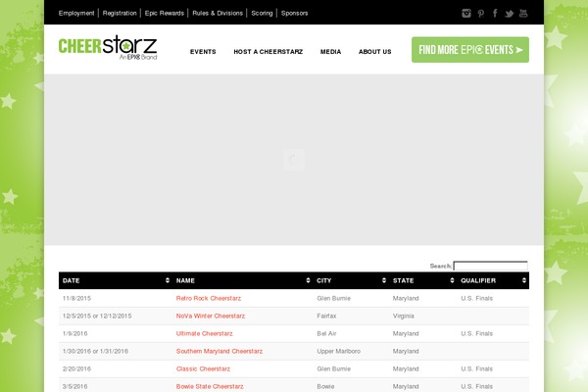Open the Events navigation menu
Screen dimensions: 588x392
203,52
